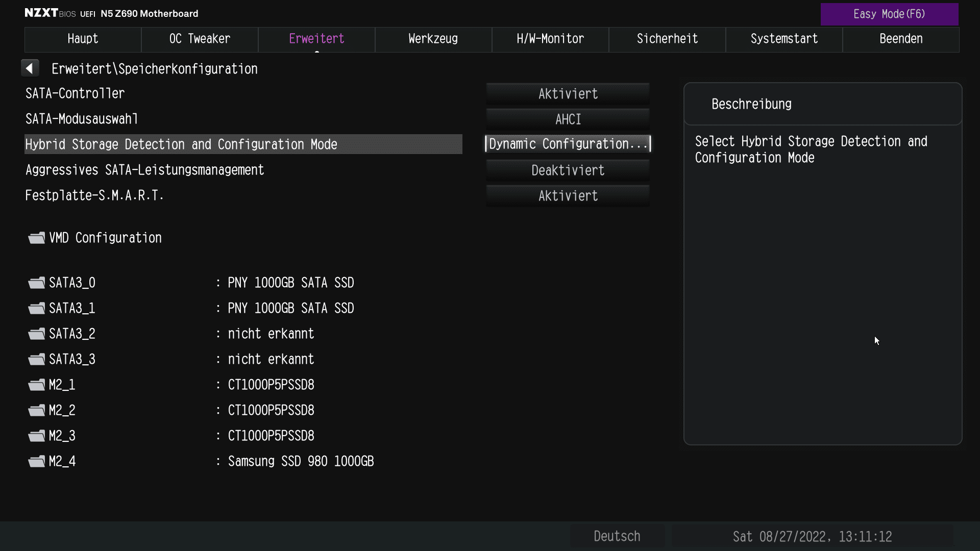Click the Hybrid Storage description text
The height and width of the screenshot is (551, 980).
coord(811,149)
